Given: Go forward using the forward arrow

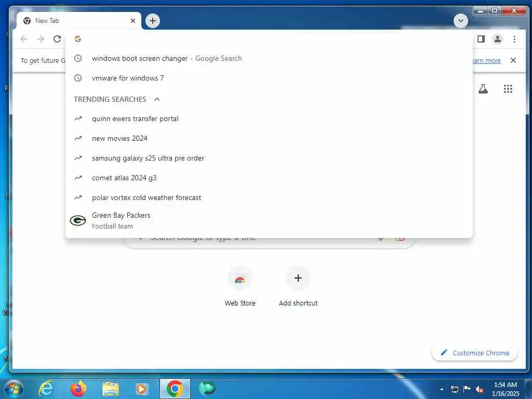Looking at the screenshot, I should (x=41, y=39).
